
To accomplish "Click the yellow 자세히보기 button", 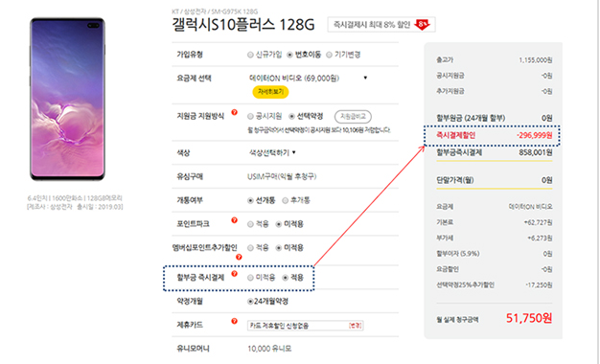I will click(x=270, y=92).
